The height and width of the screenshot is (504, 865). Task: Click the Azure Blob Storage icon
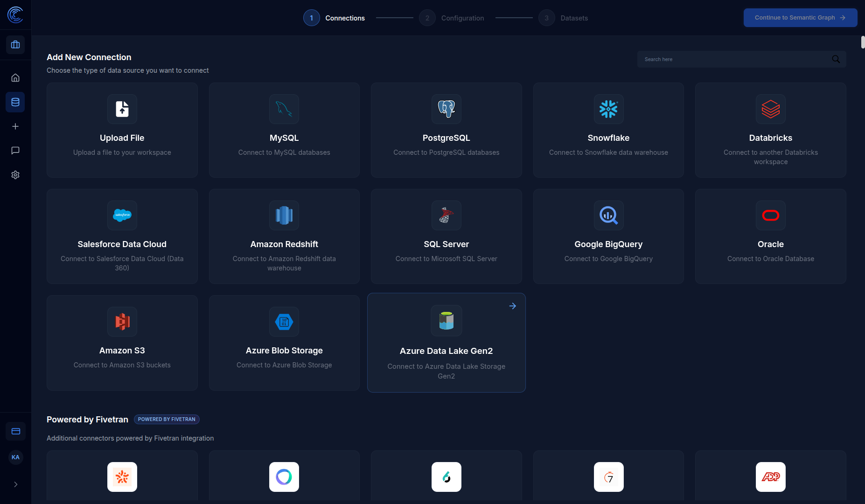tap(284, 322)
